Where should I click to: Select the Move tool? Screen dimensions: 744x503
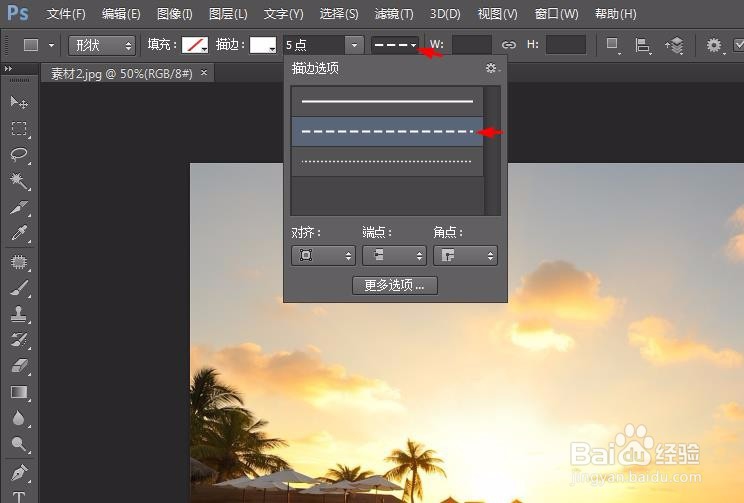(x=19, y=102)
